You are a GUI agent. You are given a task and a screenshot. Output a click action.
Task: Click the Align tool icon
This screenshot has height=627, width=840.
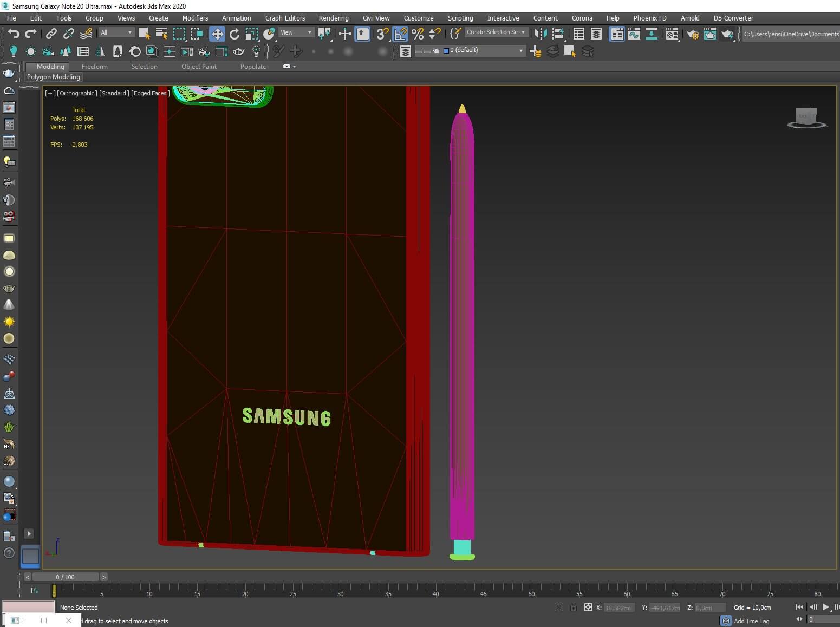pos(558,34)
